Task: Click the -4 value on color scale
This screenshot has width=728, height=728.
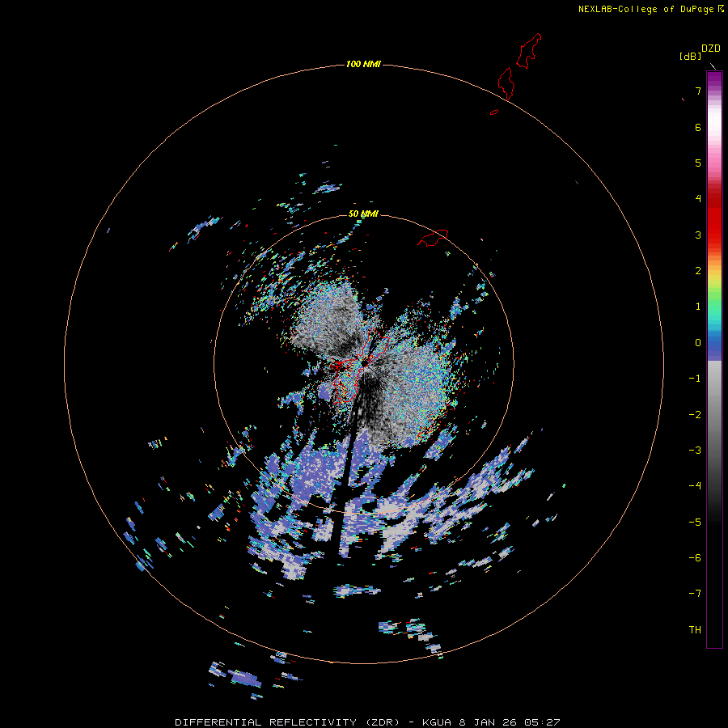Action: click(695, 486)
